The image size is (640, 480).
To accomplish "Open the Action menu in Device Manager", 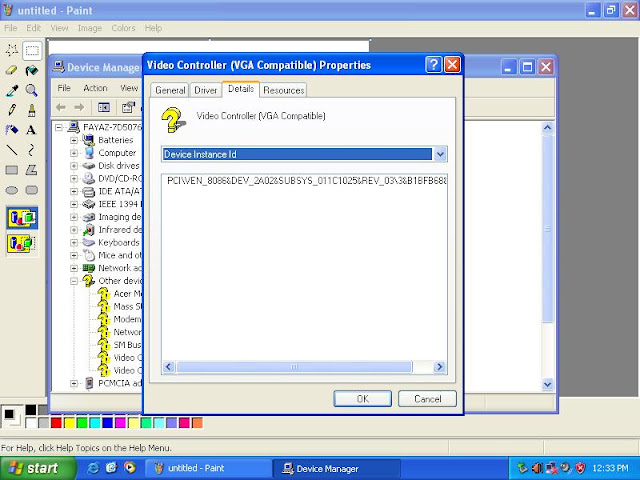I will 95,88.
